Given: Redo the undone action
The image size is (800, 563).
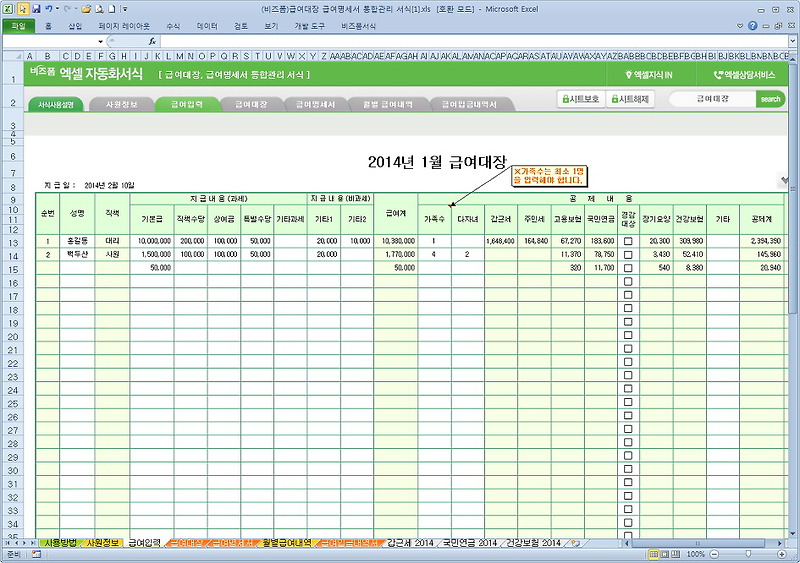Looking at the screenshot, I should tap(67, 9).
